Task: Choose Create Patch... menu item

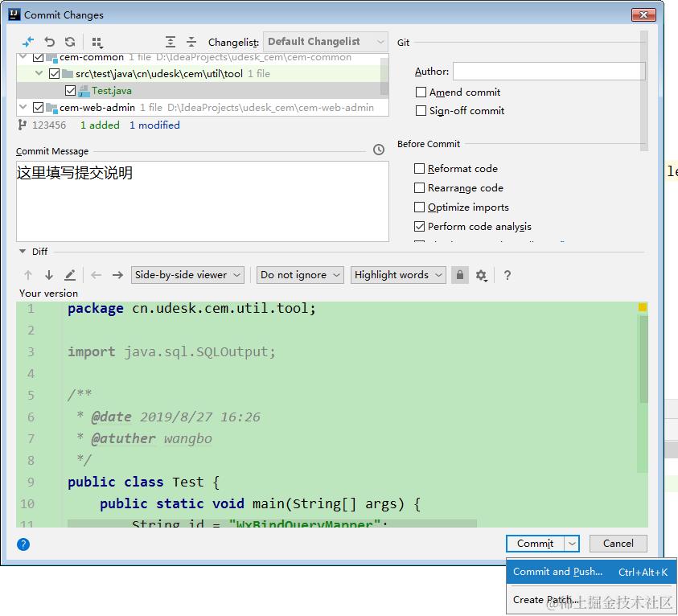Action: (x=590, y=600)
